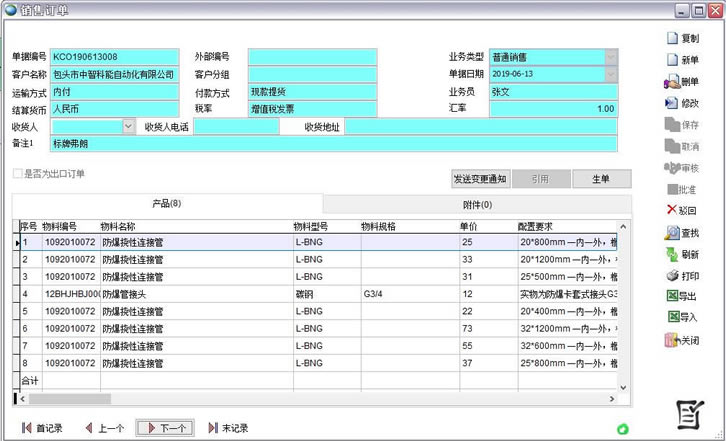
Task: Click the 关闭 close icon in sidebar
Action: [x=671, y=340]
